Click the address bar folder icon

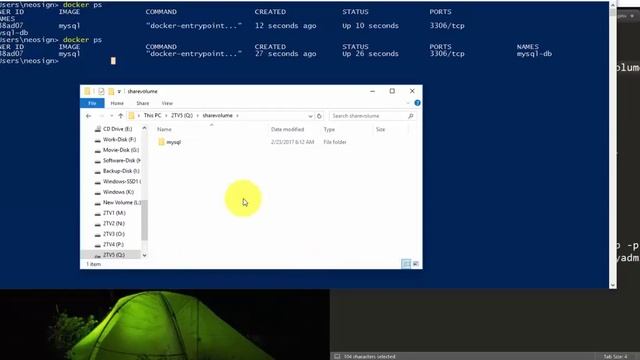point(131,116)
